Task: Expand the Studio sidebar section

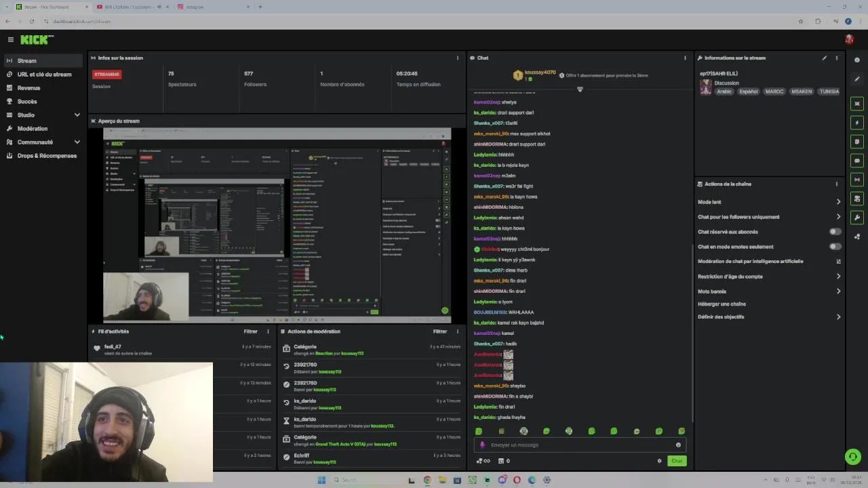Action: (x=77, y=115)
